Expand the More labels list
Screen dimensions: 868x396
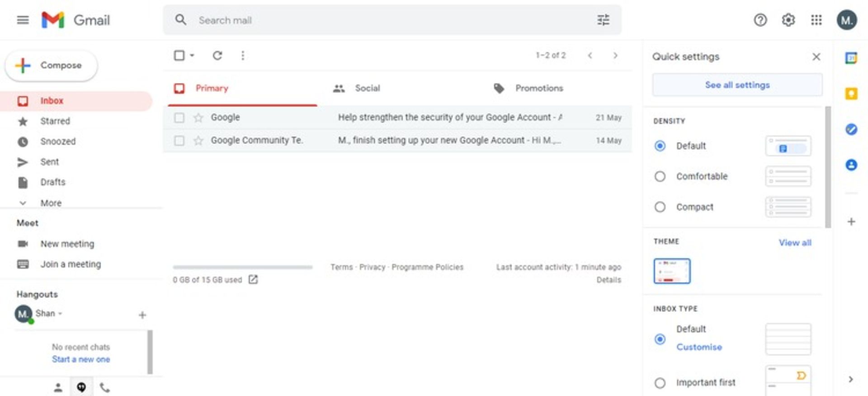coord(50,203)
